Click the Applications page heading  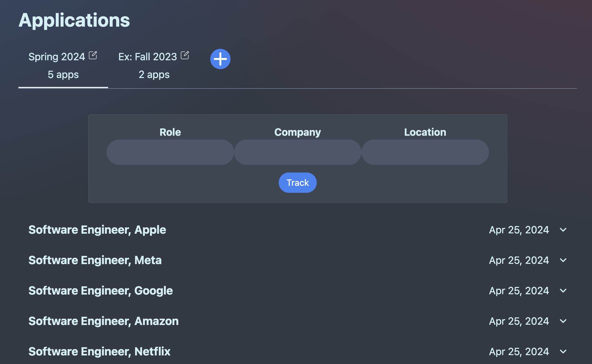pyautogui.click(x=74, y=20)
